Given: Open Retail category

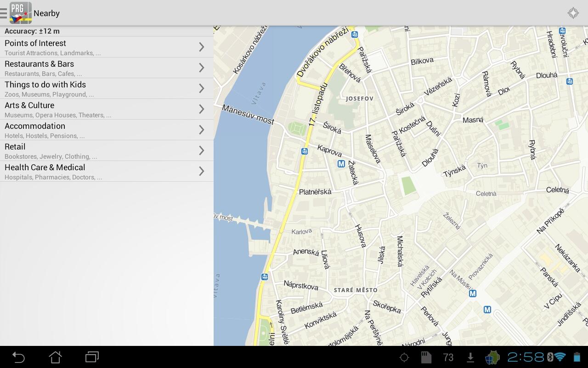Looking at the screenshot, I should 107,150.
